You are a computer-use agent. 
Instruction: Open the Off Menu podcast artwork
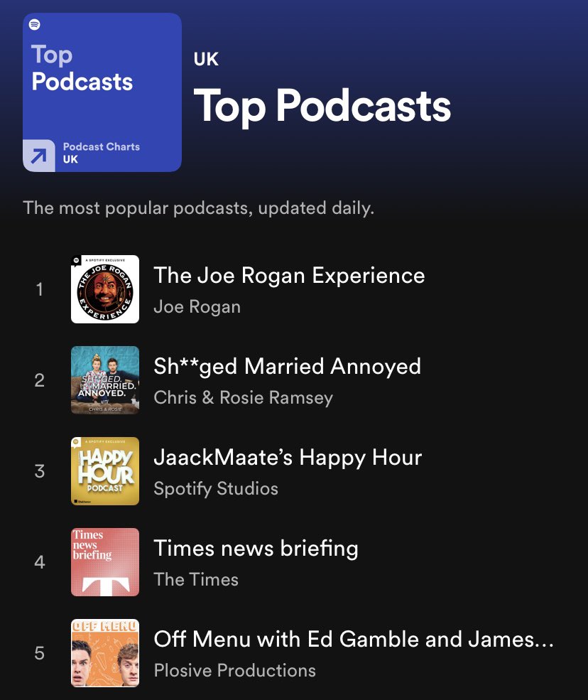coord(105,652)
